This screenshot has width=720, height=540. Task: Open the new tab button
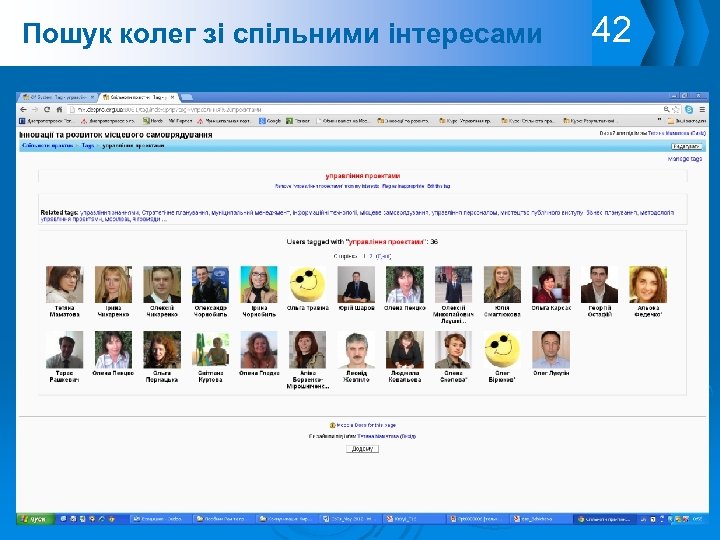(x=186, y=97)
